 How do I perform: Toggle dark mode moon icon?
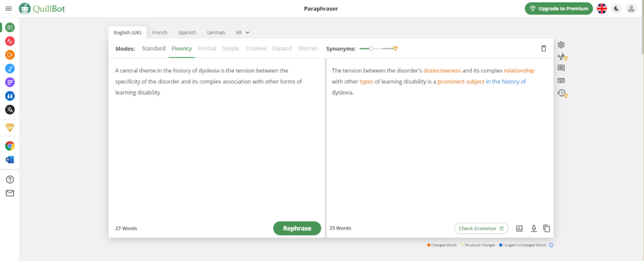click(616, 8)
